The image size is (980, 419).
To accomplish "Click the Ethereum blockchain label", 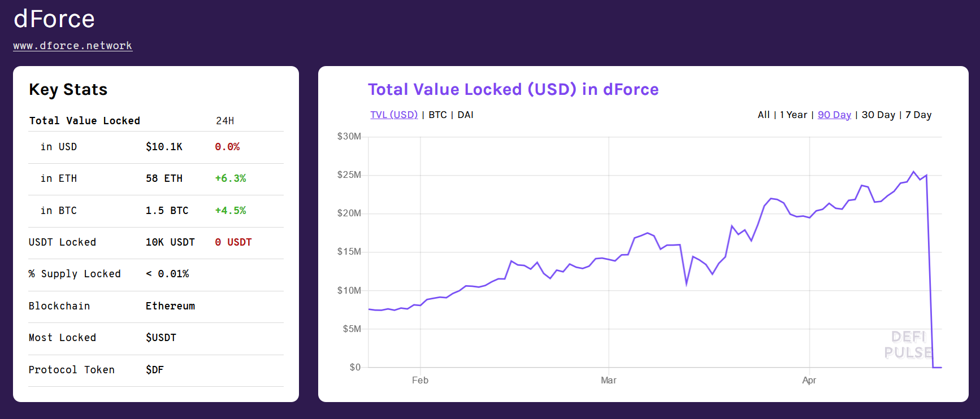I will click(x=170, y=305).
